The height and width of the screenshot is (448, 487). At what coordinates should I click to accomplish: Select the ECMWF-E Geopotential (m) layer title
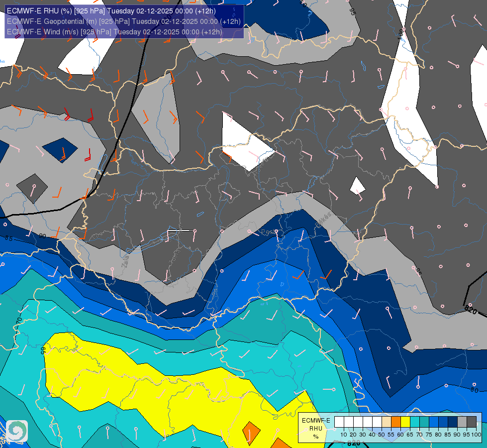123,21
